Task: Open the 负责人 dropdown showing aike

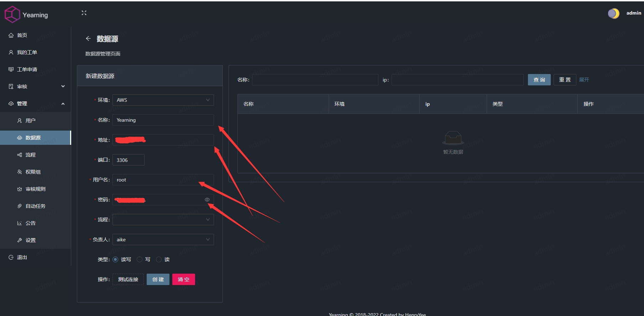Action: 163,239
